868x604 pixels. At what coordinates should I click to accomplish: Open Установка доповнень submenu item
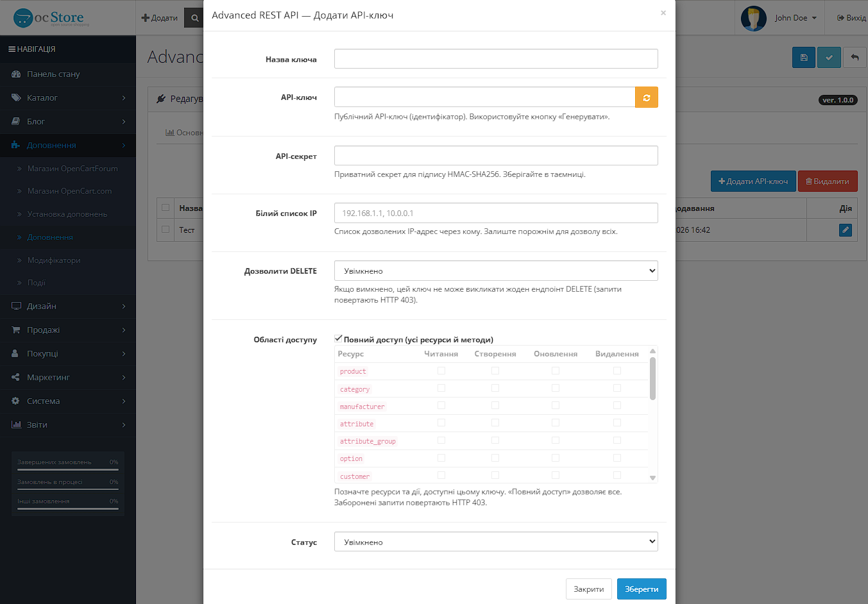(67, 214)
